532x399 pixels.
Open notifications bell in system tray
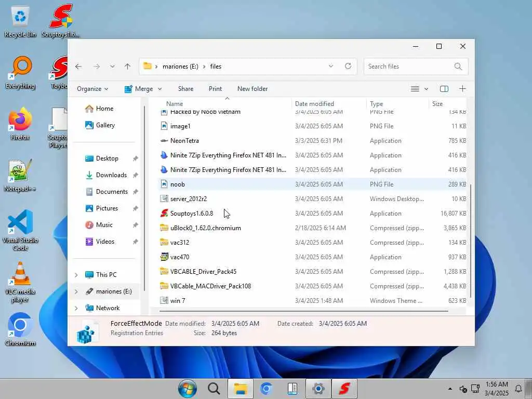coord(518,389)
